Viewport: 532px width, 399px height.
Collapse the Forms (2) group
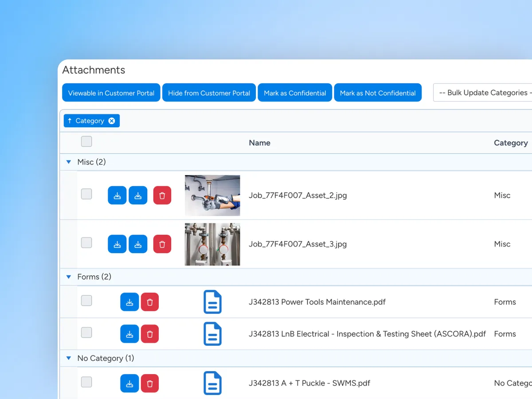coord(69,277)
